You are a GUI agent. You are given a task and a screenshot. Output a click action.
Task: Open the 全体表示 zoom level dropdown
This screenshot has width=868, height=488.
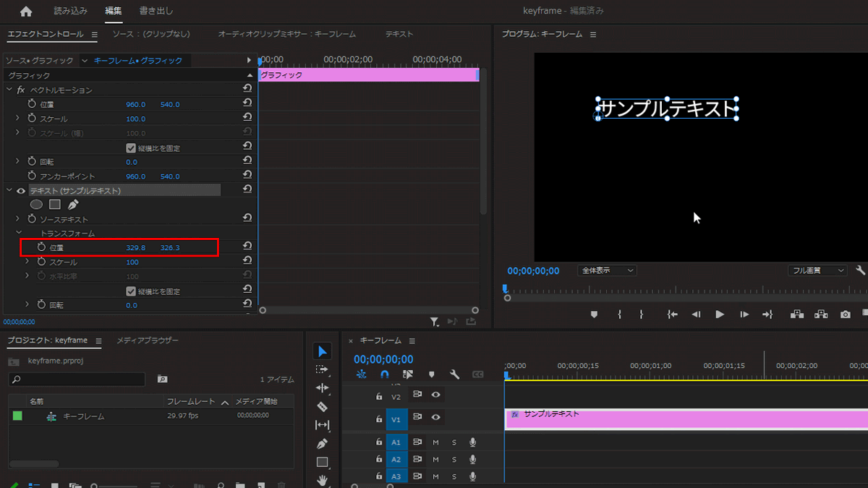tap(607, 270)
